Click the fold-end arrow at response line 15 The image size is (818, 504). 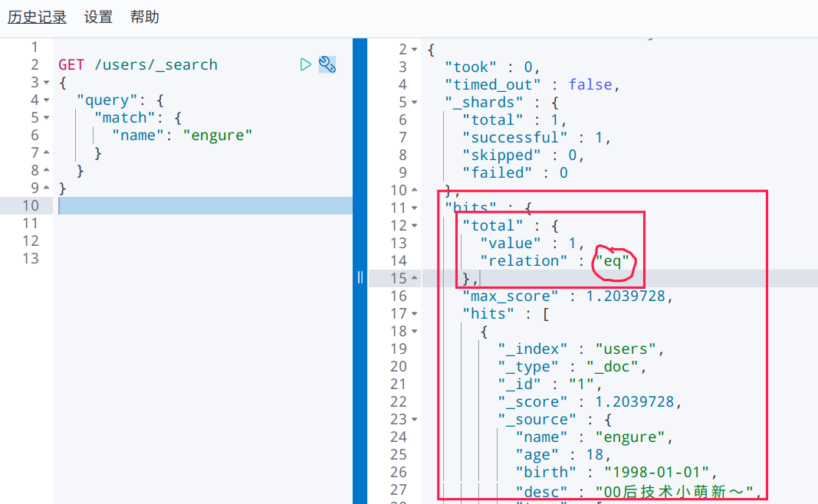414,278
